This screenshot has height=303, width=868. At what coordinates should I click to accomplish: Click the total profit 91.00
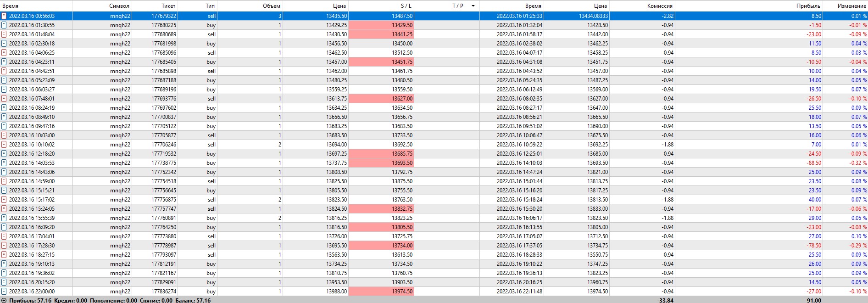pyautogui.click(x=814, y=300)
